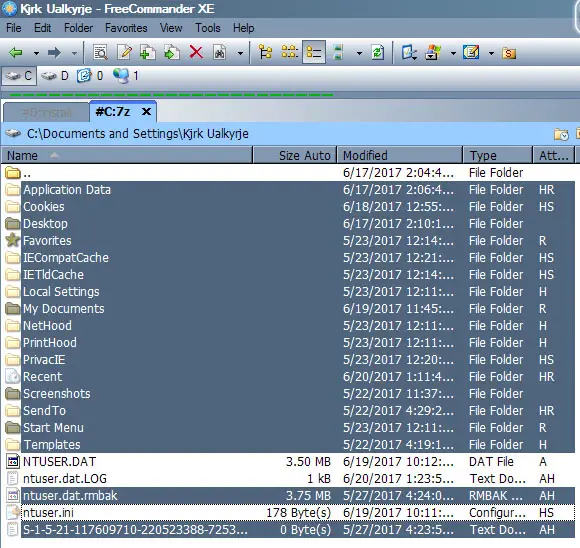Select the Local Settings folder

click(290, 292)
